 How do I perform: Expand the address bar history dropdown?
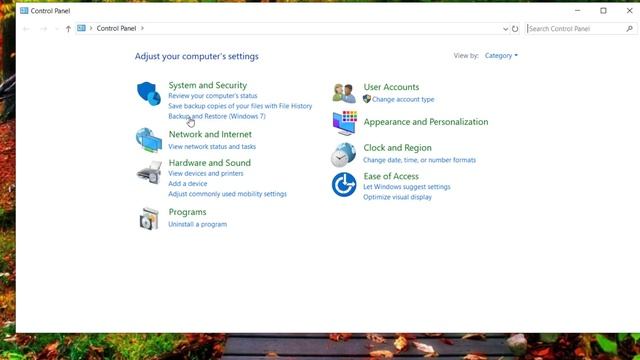click(x=505, y=29)
